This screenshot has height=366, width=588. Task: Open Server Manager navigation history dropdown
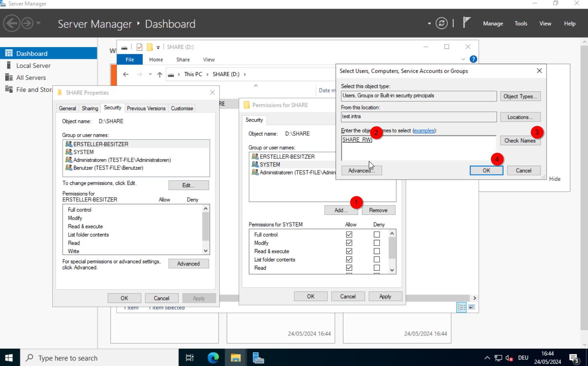[38, 23]
